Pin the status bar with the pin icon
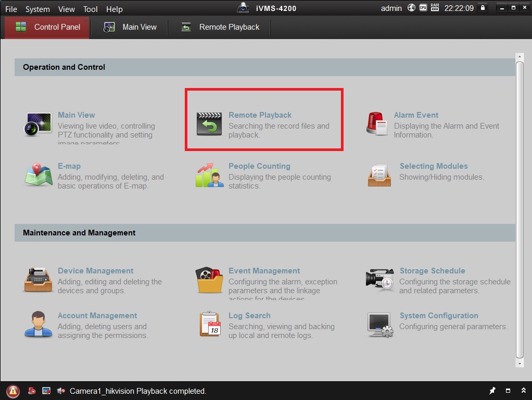The height and width of the screenshot is (400, 532). [492, 391]
